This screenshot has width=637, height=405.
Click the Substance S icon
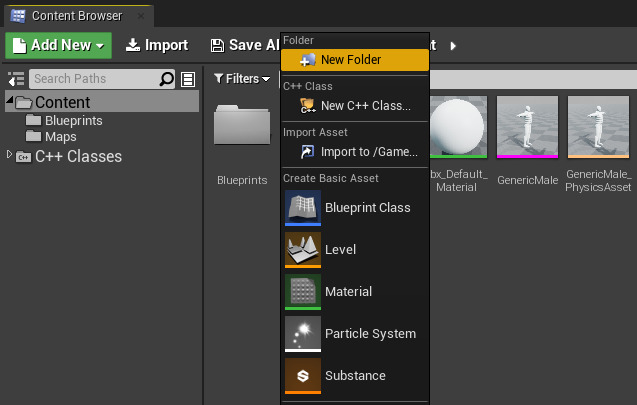tap(303, 376)
